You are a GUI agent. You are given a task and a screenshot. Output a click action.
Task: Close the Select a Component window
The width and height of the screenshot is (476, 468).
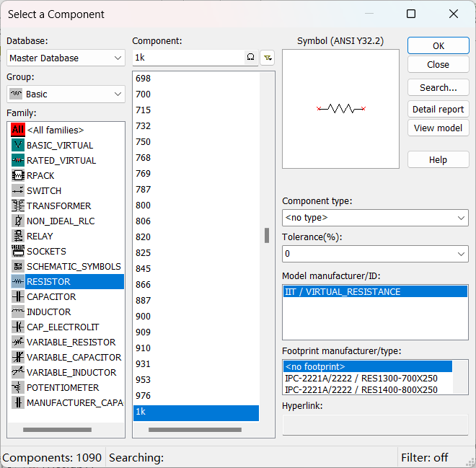(x=454, y=14)
